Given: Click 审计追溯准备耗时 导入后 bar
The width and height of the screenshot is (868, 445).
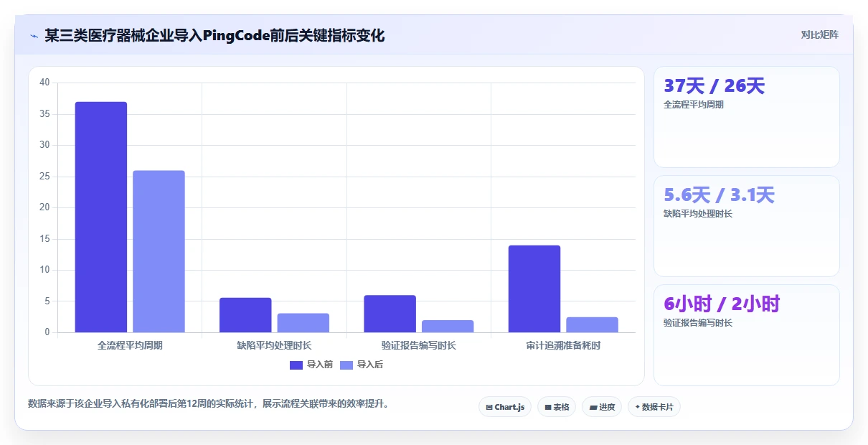Looking at the screenshot, I should [x=592, y=324].
